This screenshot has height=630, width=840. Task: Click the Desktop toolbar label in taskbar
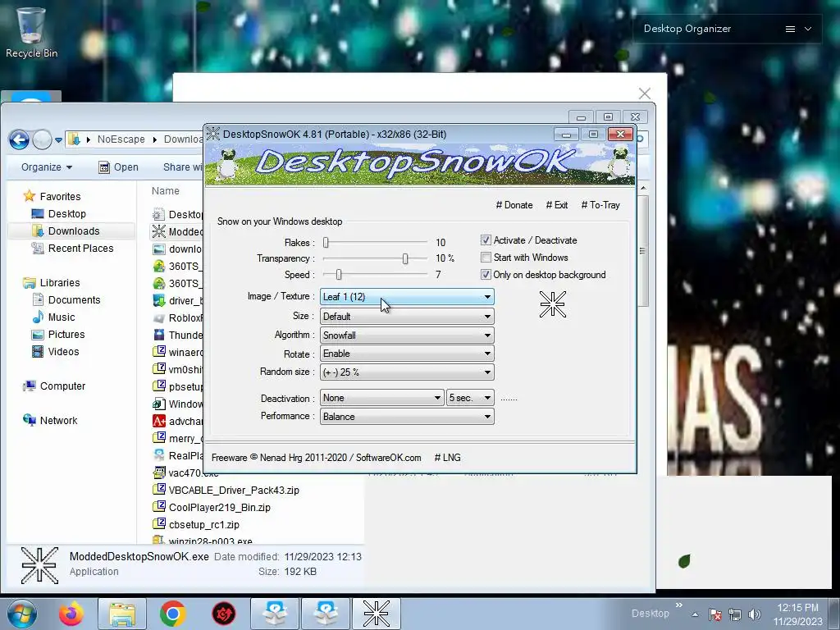coord(650,614)
